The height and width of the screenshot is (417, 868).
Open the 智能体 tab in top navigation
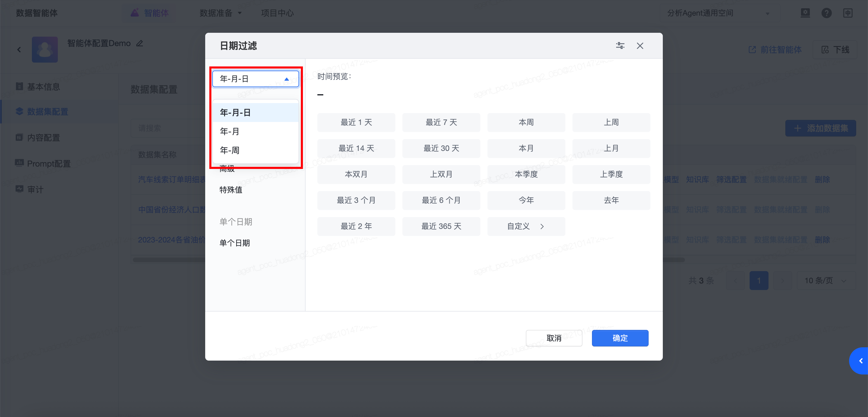[x=150, y=13]
